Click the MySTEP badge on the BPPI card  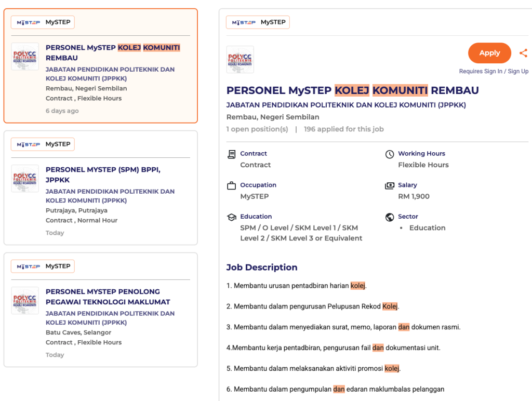[x=43, y=144]
